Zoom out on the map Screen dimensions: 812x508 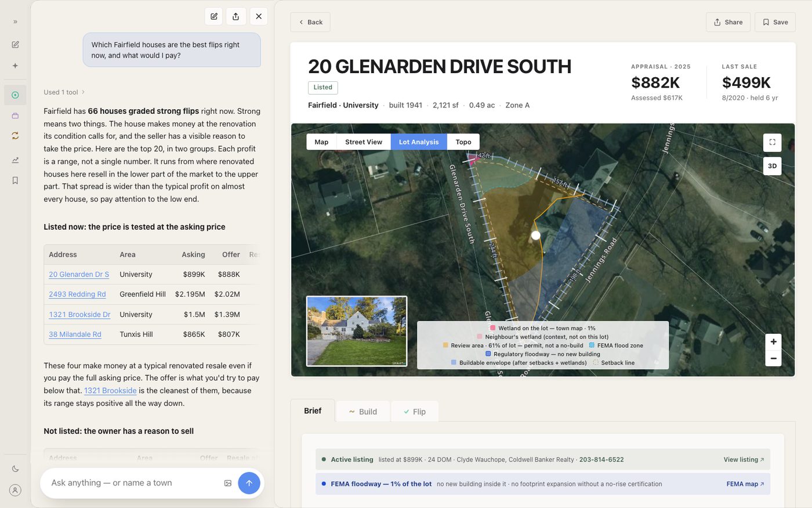point(773,358)
